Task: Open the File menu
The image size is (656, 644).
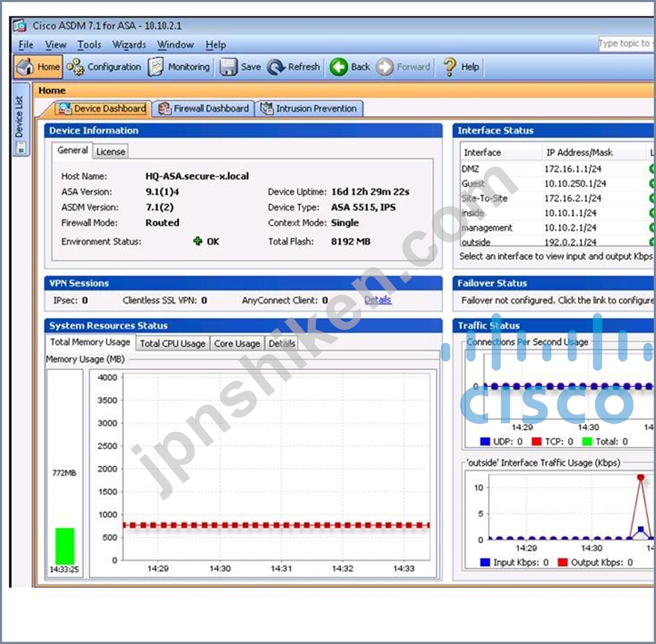Action: coord(26,44)
